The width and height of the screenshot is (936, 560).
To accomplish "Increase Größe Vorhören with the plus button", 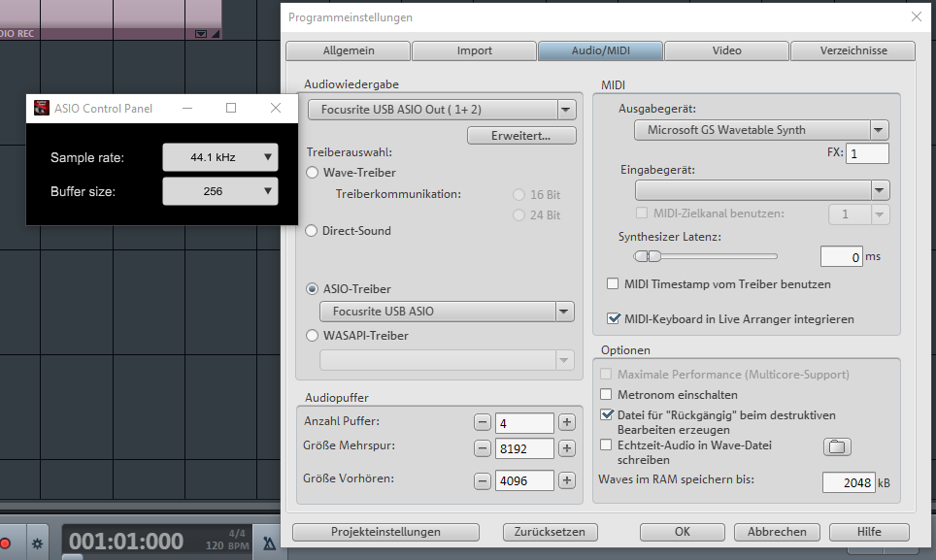I will [x=566, y=480].
